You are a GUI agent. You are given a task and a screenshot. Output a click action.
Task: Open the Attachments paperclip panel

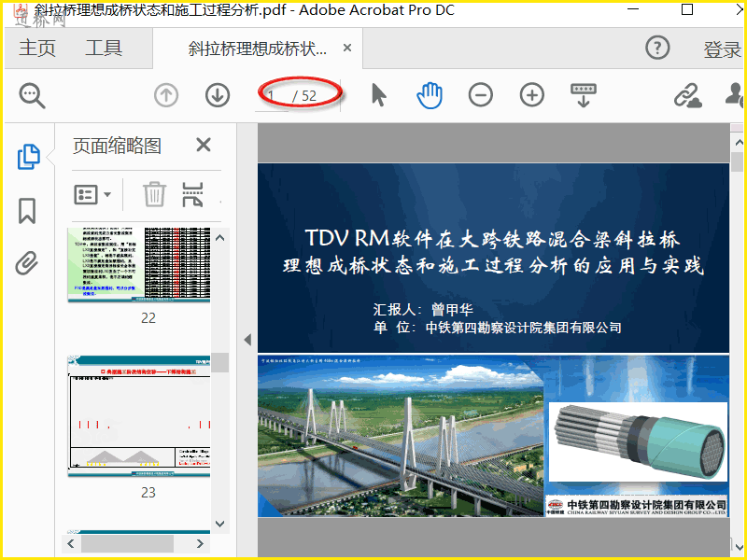27,263
